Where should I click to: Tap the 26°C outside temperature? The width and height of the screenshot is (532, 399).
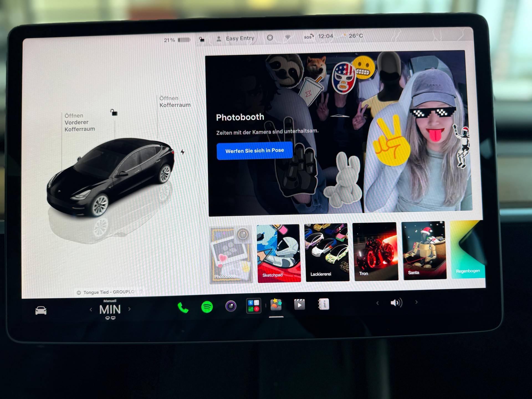[356, 36]
